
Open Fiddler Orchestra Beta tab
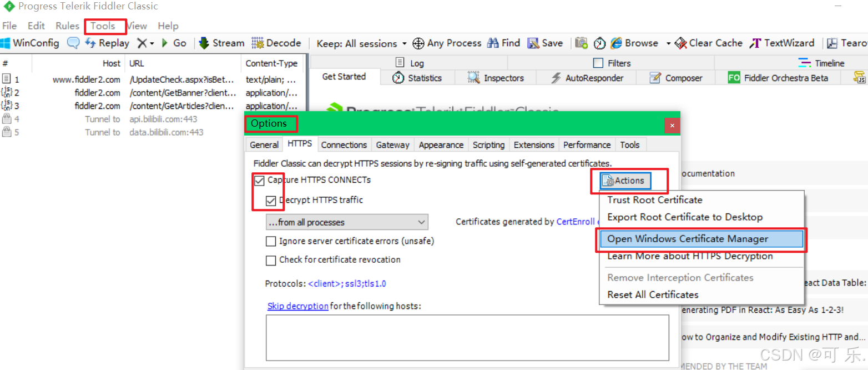tap(778, 78)
